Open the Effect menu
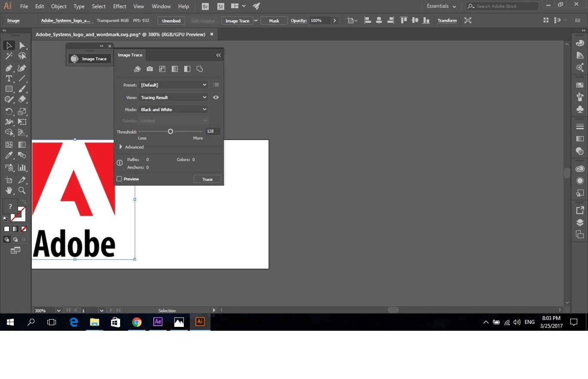 pos(120,6)
